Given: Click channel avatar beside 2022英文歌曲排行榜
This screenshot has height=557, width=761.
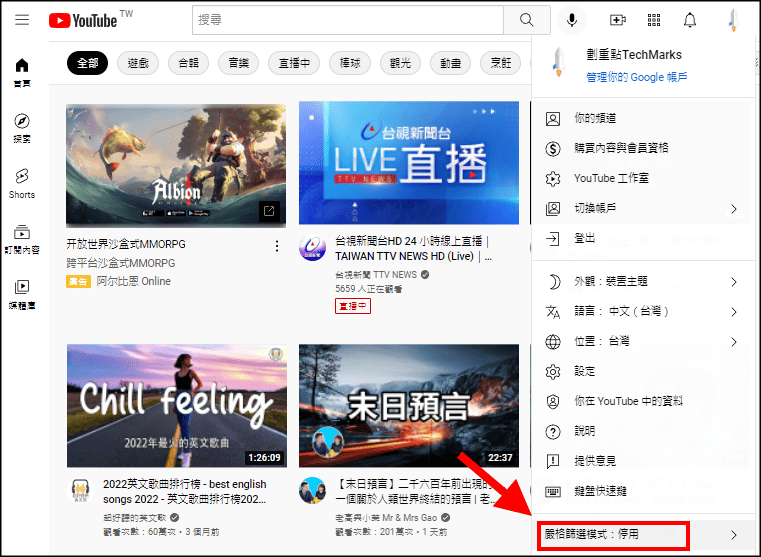Looking at the screenshot, I should (x=81, y=491).
